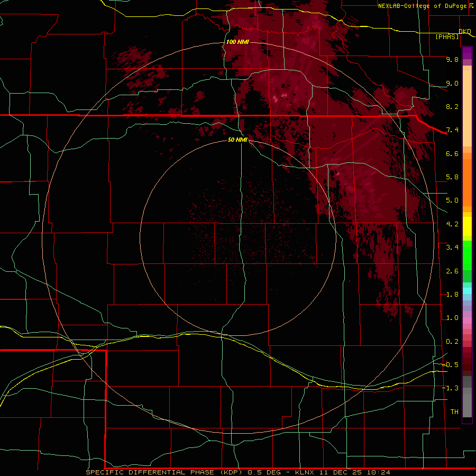This screenshot has height=476, width=476.
Task: Click the purple segment of the color scale
Action: click(467, 53)
